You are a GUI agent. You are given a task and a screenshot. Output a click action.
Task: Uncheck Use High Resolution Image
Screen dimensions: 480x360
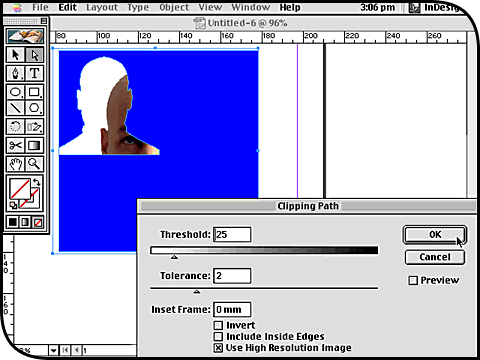pos(218,348)
